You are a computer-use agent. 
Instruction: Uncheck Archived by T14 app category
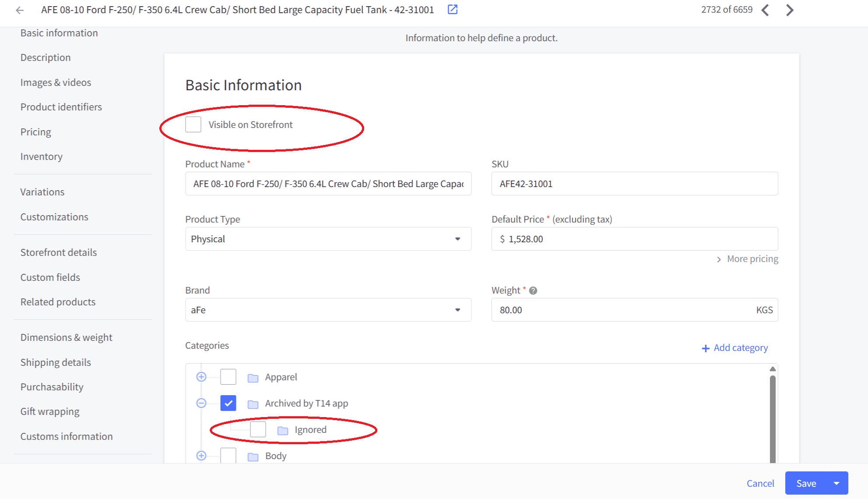click(x=228, y=403)
